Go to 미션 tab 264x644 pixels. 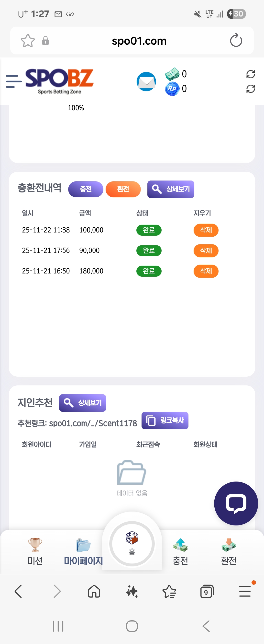[35, 550]
